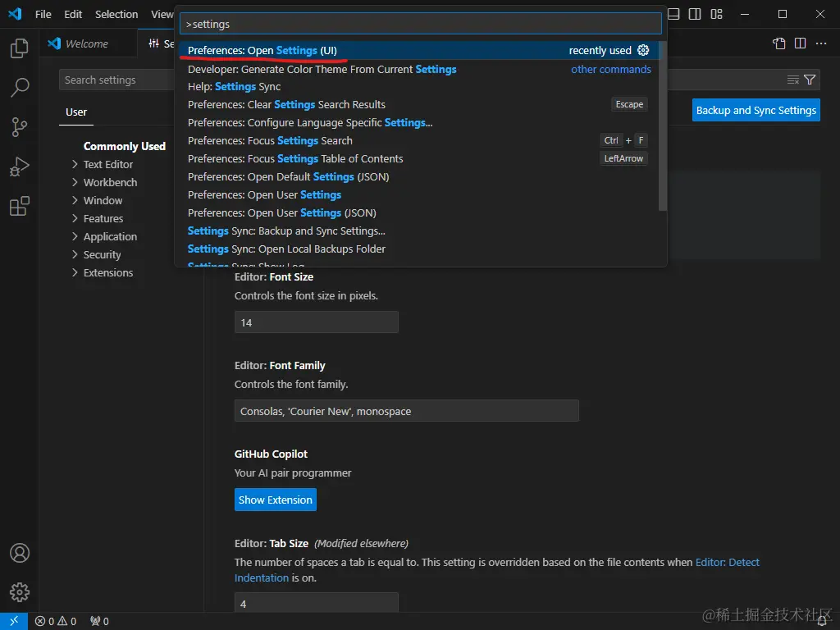Click the Search settings input field
Screen dimensions: 840x630
click(x=116, y=80)
